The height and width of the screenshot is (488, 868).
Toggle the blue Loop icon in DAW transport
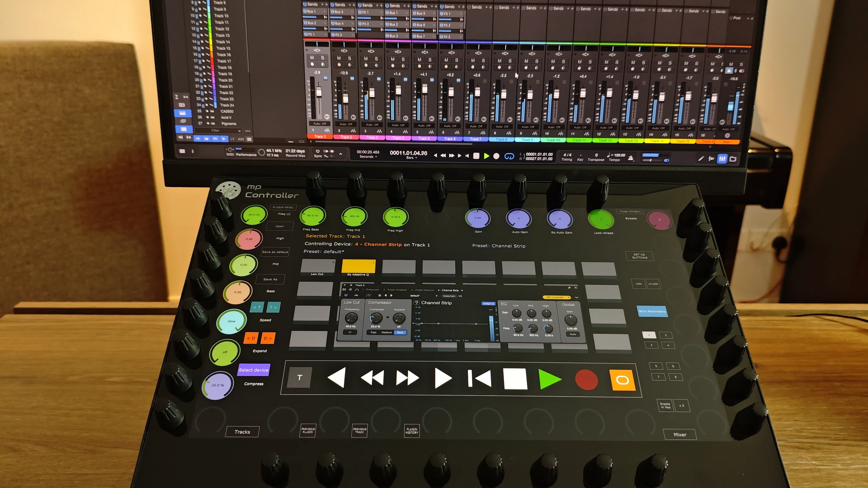pyautogui.click(x=509, y=156)
